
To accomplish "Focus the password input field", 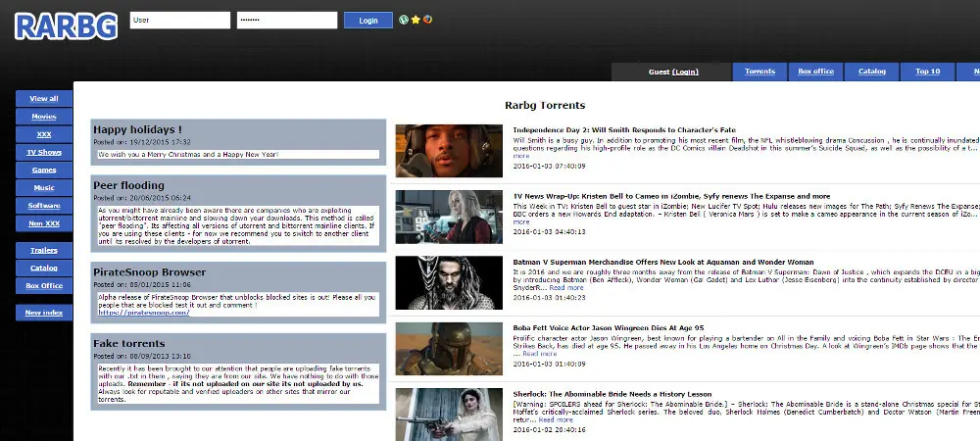I will tap(286, 20).
